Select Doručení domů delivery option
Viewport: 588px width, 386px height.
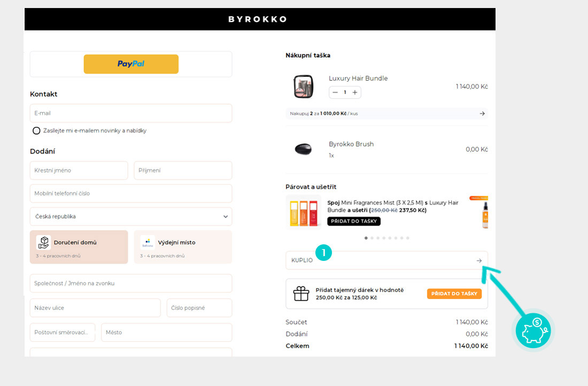(x=79, y=247)
